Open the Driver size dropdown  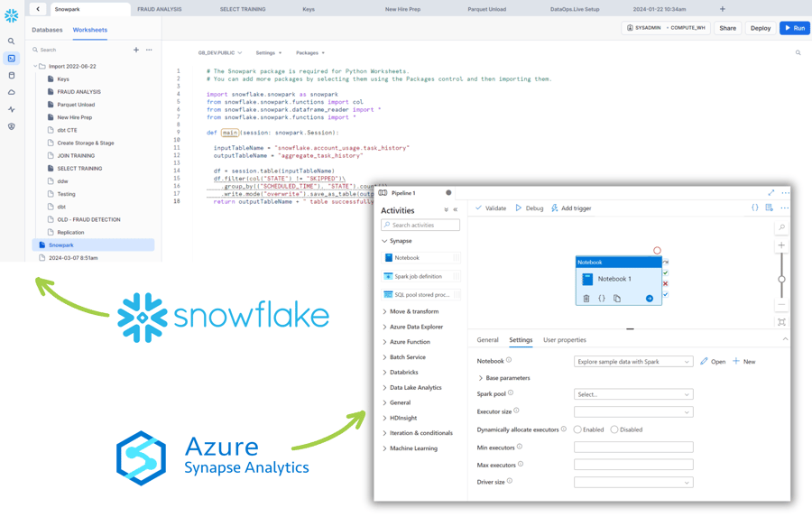click(633, 483)
